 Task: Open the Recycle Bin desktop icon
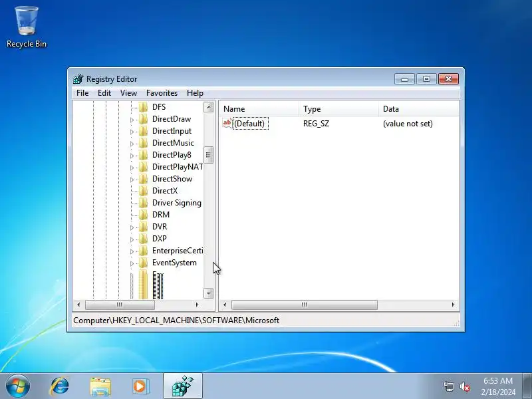pos(27,27)
